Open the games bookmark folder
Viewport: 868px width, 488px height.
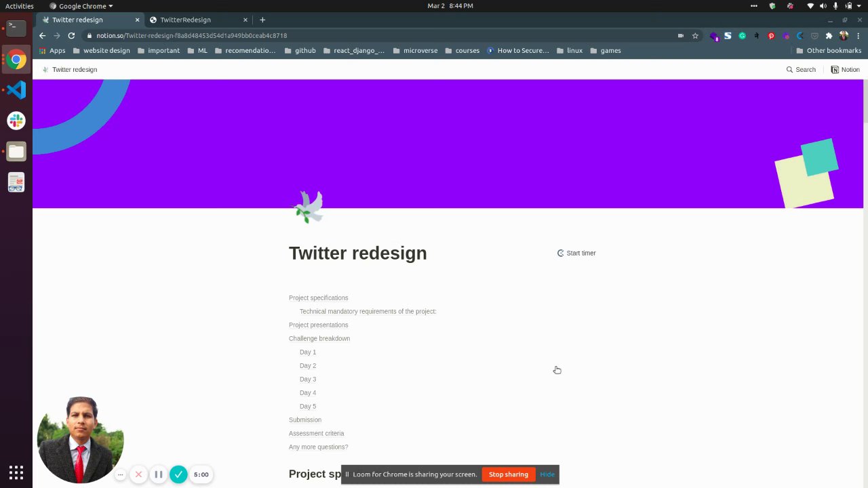605,51
